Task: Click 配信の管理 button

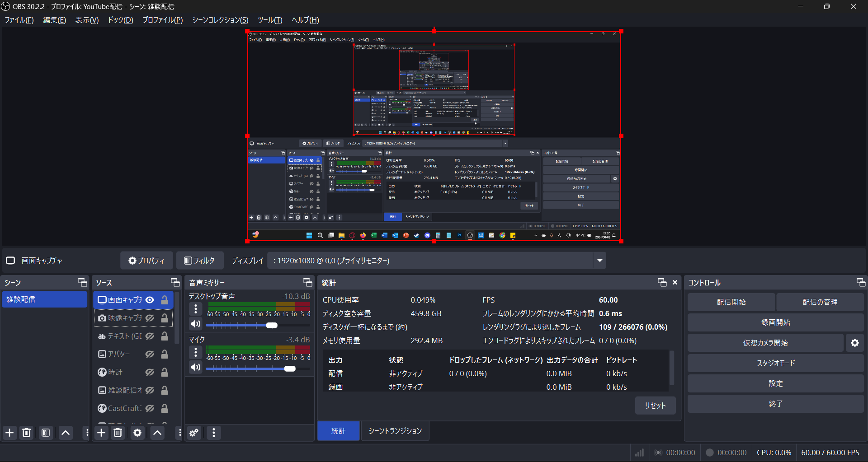Action: (x=820, y=302)
